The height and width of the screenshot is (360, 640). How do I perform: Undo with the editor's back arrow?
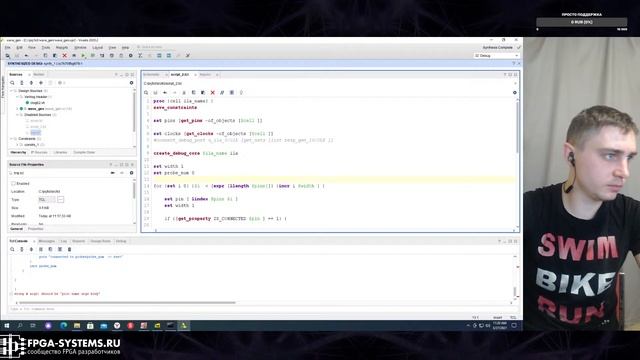pyautogui.click(x=165, y=93)
